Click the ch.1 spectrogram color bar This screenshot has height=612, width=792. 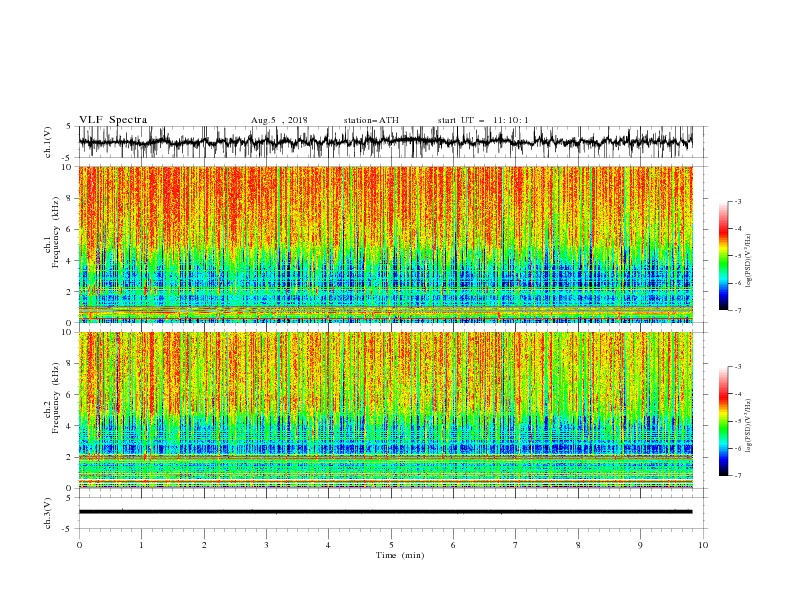pyautogui.click(x=723, y=256)
